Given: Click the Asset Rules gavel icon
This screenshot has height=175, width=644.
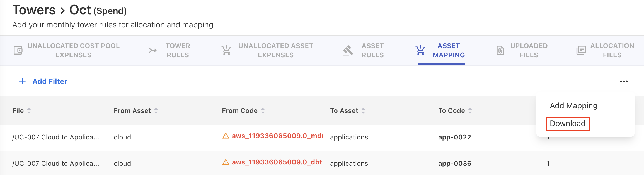Looking at the screenshot, I should coord(348,50).
